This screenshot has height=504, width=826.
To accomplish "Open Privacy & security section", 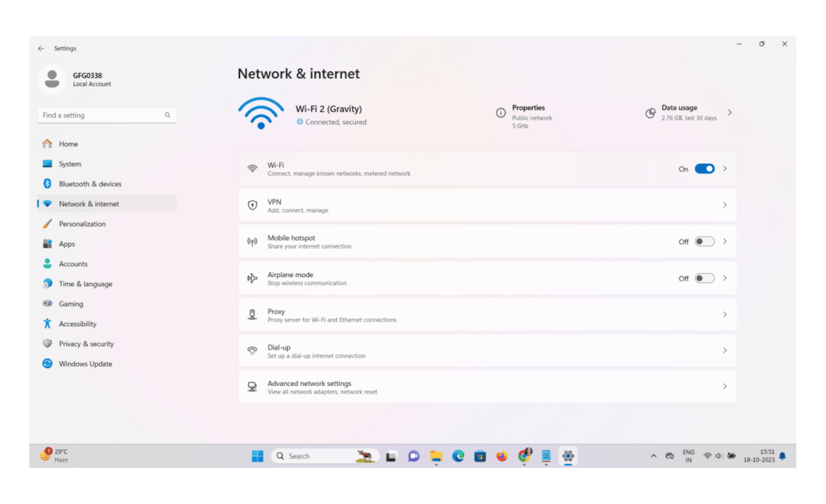I will click(x=86, y=344).
